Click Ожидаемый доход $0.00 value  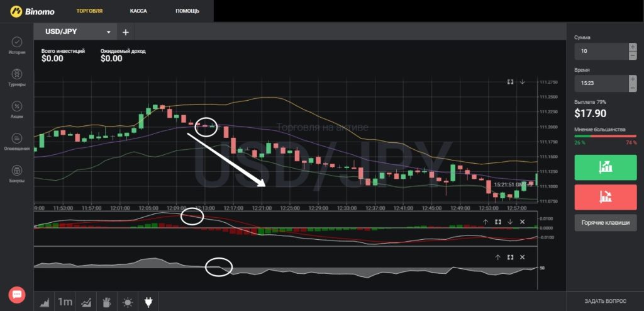click(111, 59)
